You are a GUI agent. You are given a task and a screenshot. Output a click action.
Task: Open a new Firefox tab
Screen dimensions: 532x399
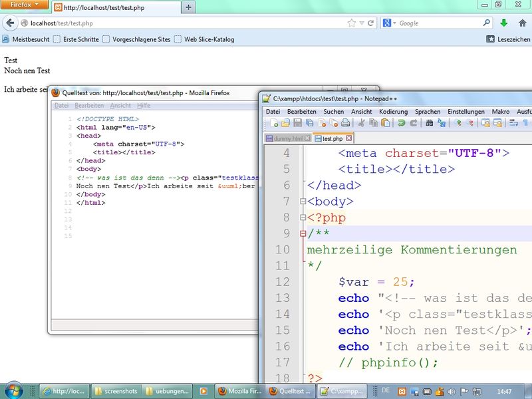pos(189,7)
